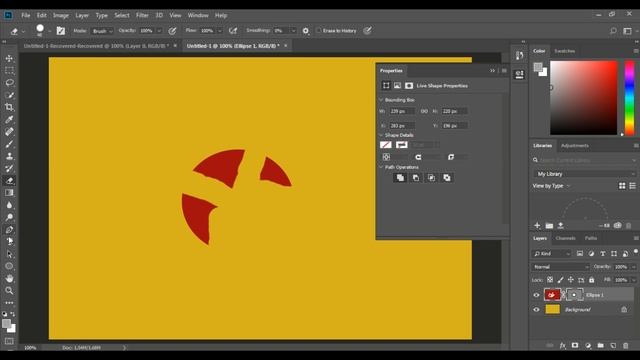Switch to the Channels tab
Screen dimensions: 640x360
coord(565,238)
